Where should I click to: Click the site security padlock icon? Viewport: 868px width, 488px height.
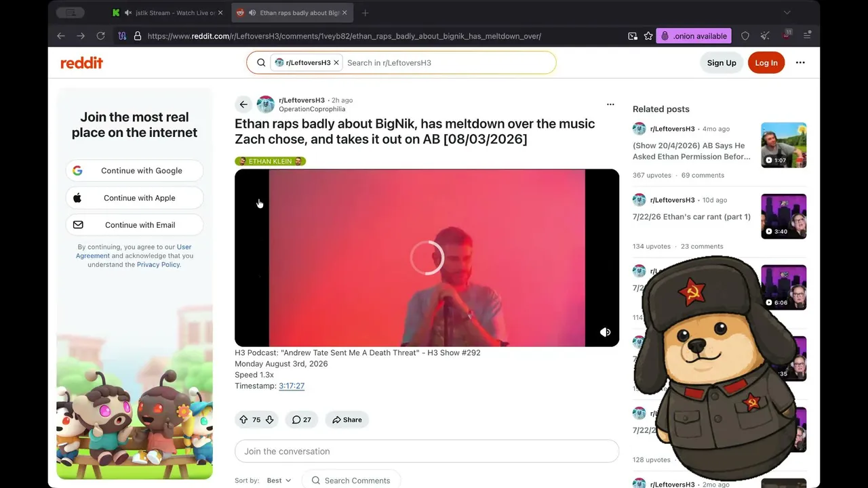tap(138, 36)
